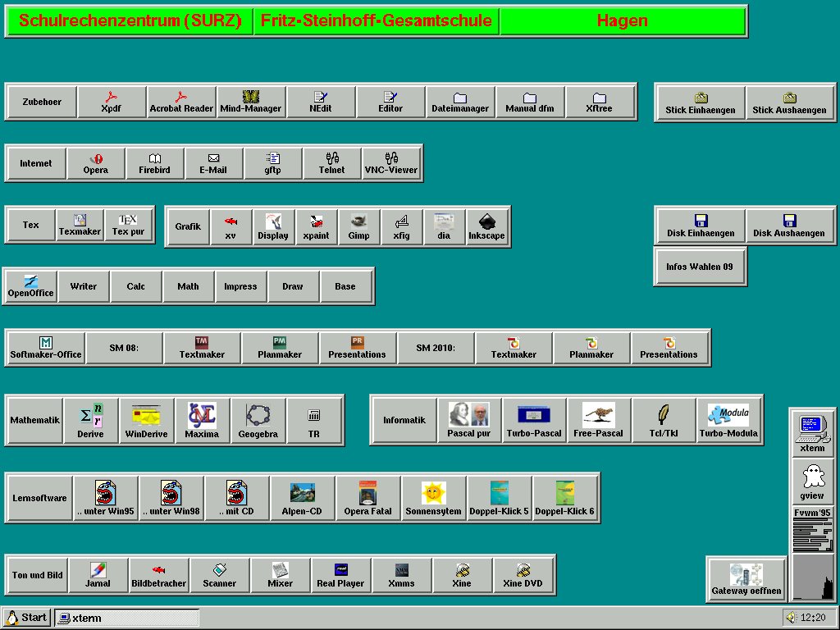
Task: Click the Fvwm'95 pager window
Action: click(813, 529)
